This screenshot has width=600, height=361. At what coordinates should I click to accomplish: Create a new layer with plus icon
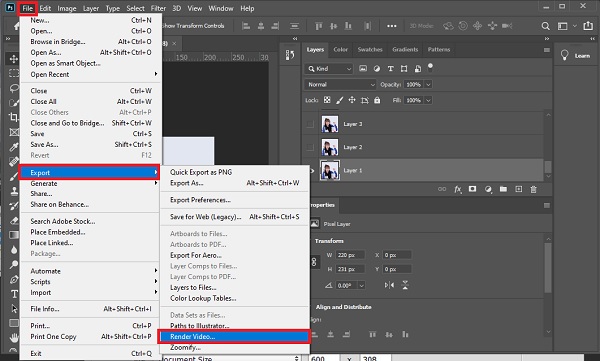(518, 189)
